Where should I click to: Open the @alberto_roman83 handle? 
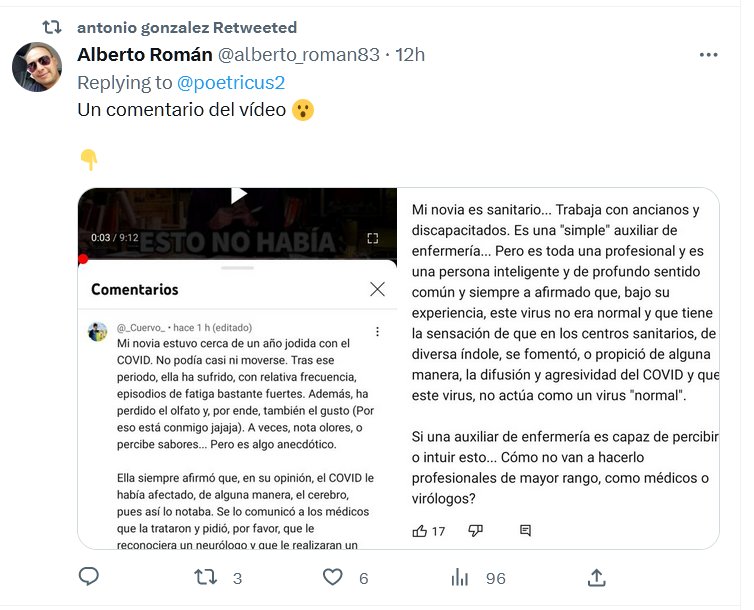pos(299,55)
